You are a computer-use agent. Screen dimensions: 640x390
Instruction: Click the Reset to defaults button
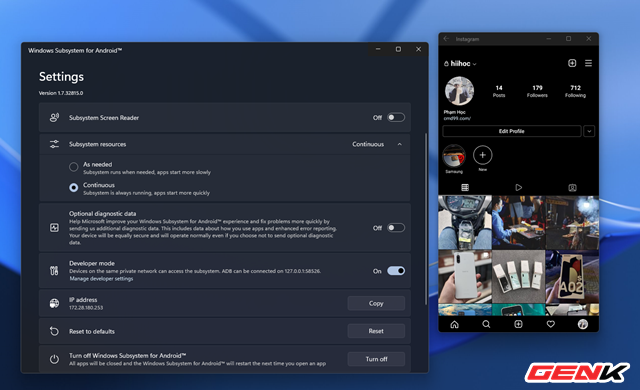[x=376, y=331]
